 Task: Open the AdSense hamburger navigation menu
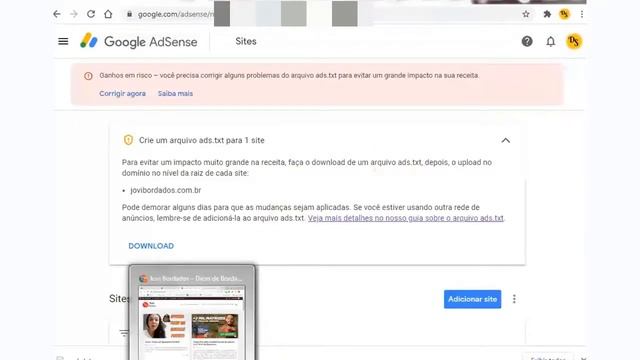(x=63, y=41)
